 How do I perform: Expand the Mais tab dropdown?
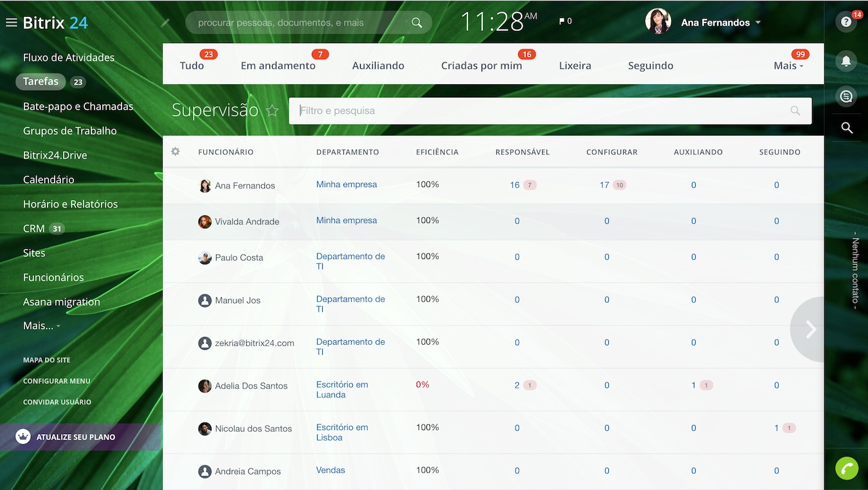tap(788, 66)
